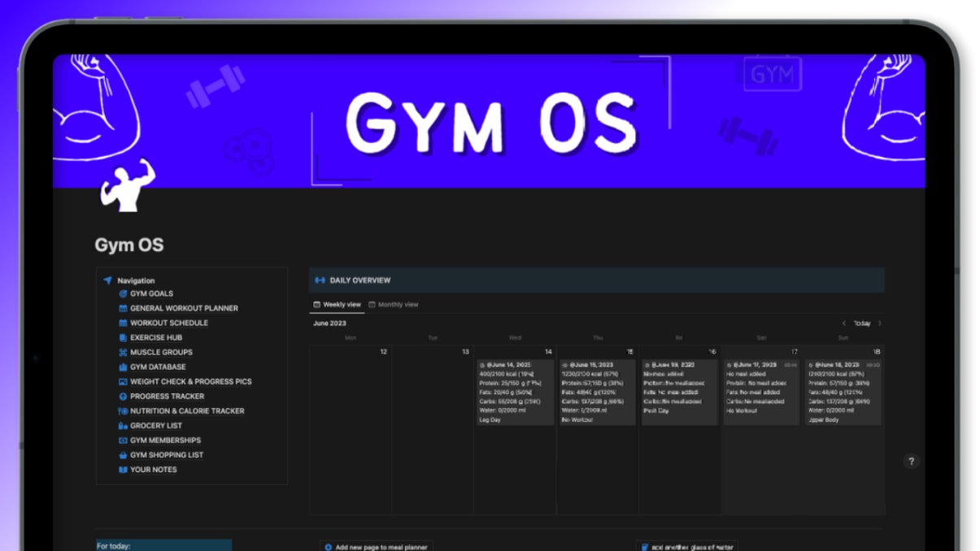Click the June 2023 month label
Image resolution: width=980 pixels, height=551 pixels.
point(329,323)
